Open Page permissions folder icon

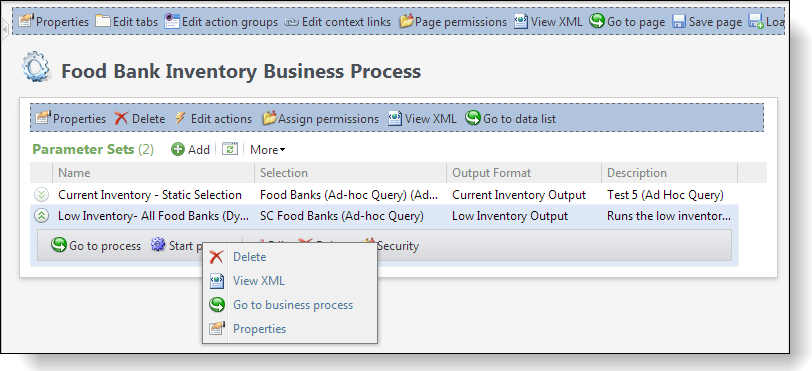point(407,22)
